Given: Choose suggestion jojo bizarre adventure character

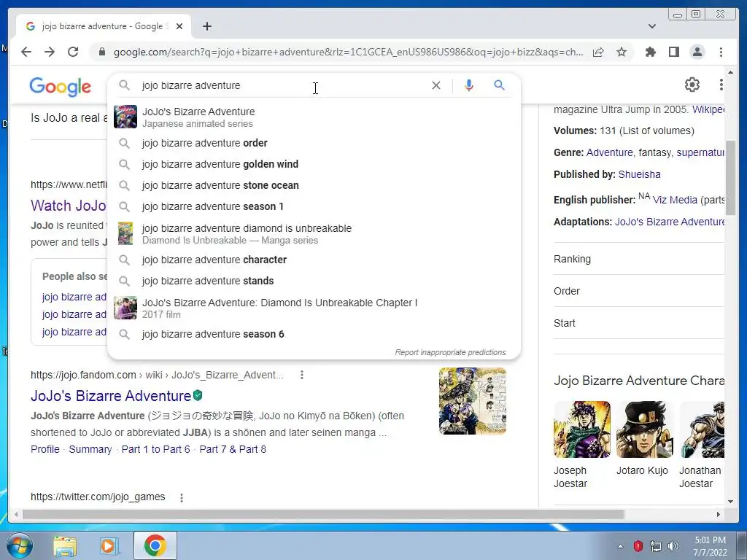Looking at the screenshot, I should [x=314, y=260].
